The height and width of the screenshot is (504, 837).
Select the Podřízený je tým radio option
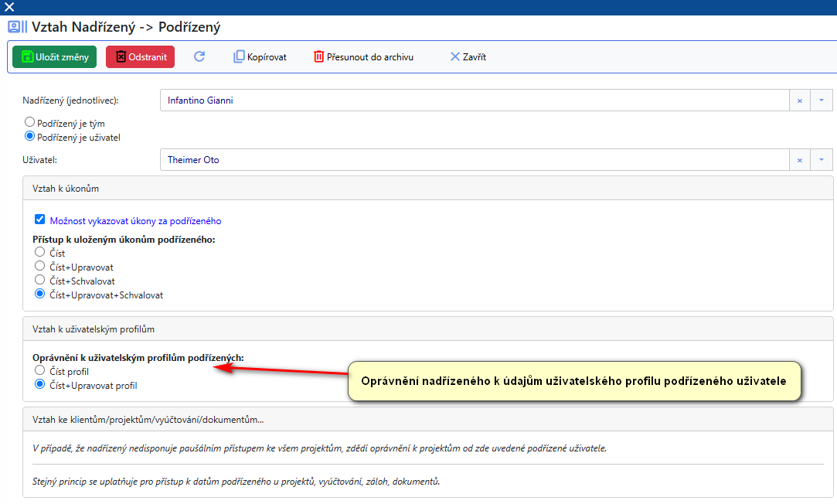click(x=30, y=122)
